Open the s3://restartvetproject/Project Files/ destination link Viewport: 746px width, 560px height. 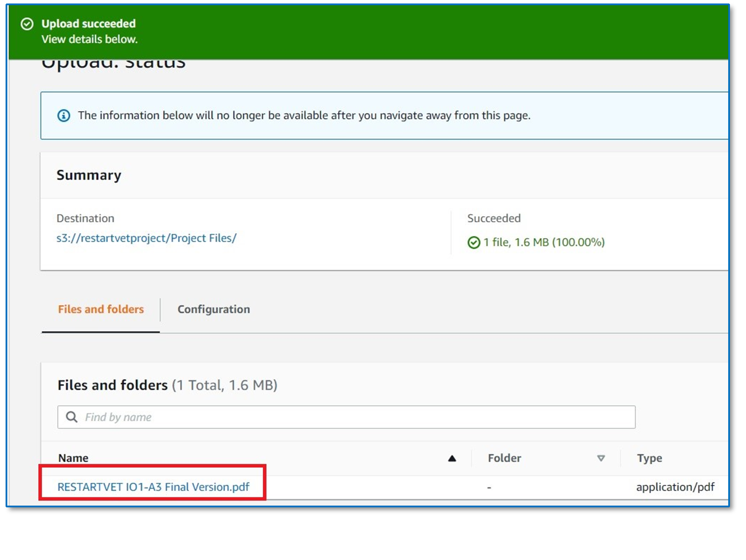click(x=146, y=238)
